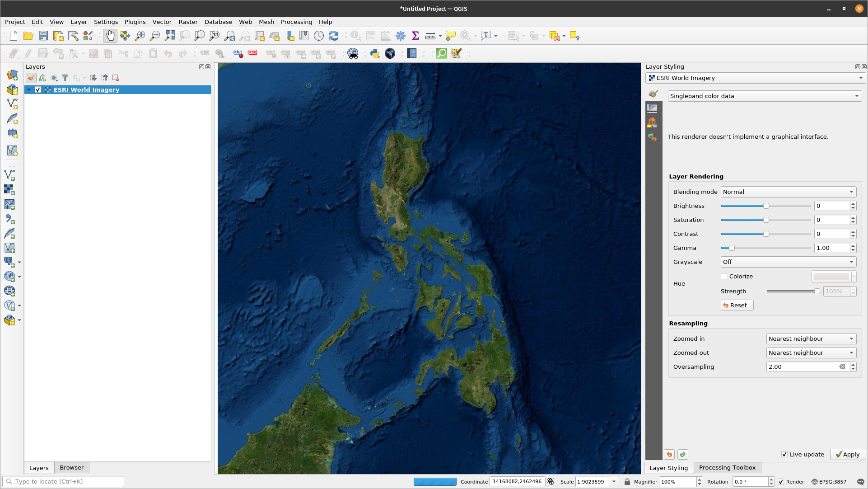Expand the Grayscale dropdown menu

(788, 261)
